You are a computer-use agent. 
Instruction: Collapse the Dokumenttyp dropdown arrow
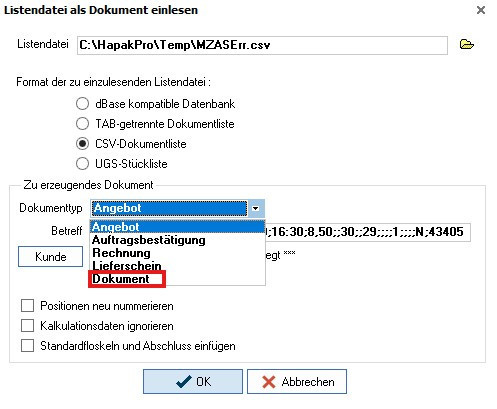tap(256, 208)
